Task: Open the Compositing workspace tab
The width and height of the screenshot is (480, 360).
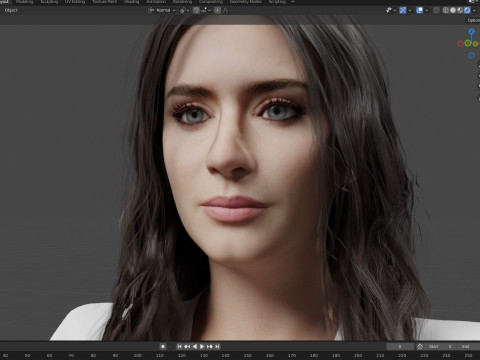Action: pos(211,2)
